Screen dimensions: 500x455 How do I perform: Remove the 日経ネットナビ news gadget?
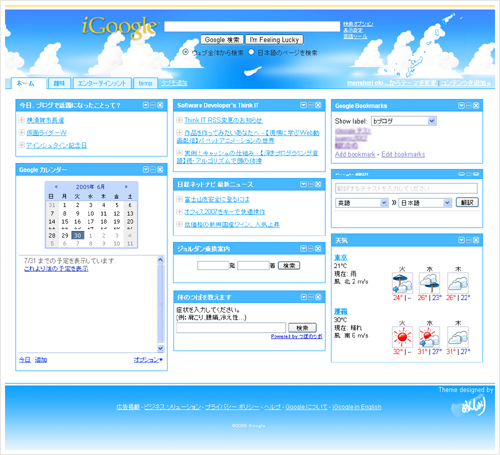coord(318,184)
